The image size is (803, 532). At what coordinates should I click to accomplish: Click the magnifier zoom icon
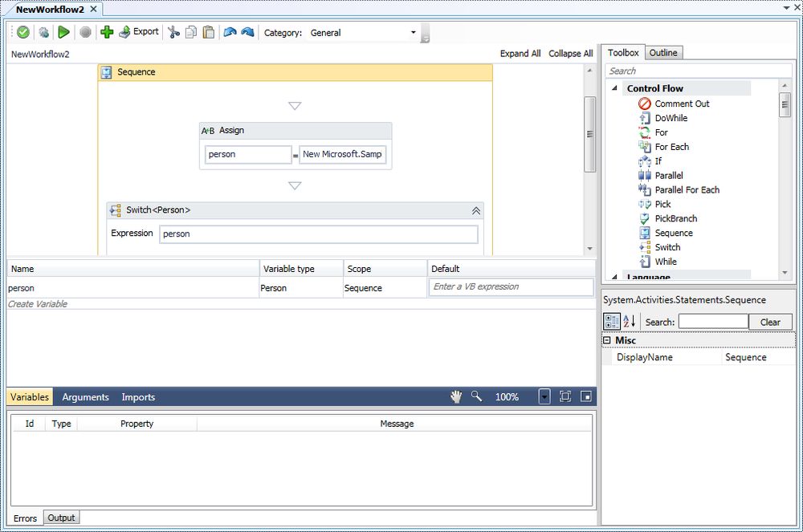(476, 396)
